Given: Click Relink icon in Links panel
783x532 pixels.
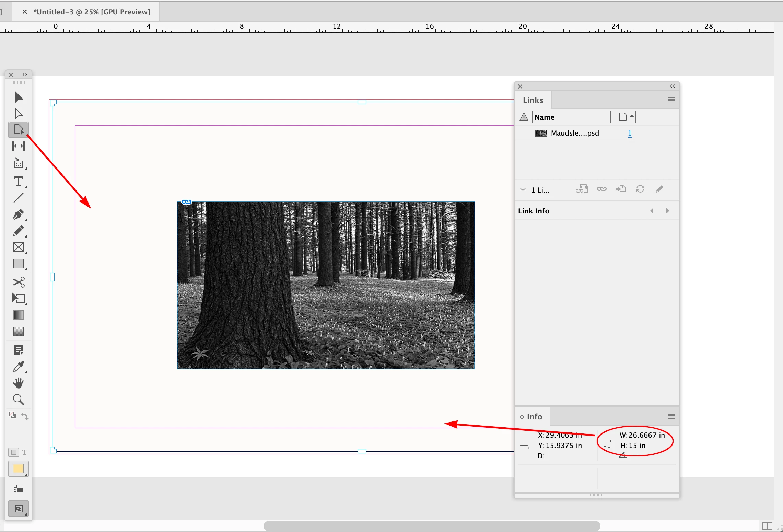Looking at the screenshot, I should click(601, 189).
